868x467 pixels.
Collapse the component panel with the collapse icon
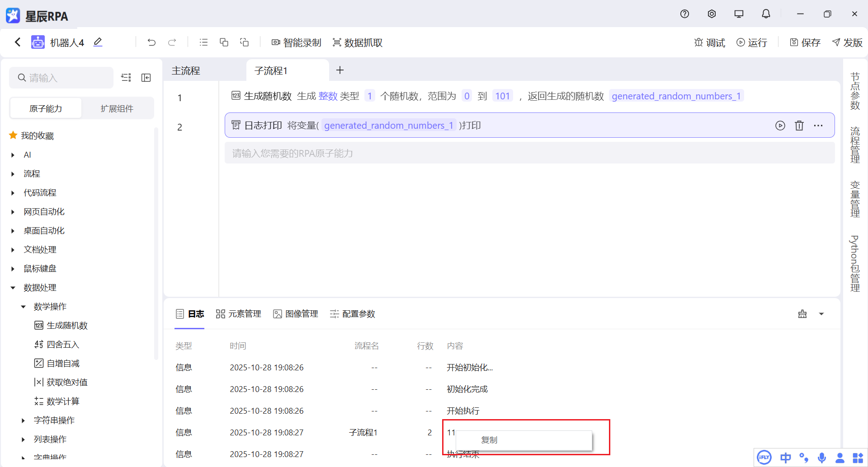pos(146,77)
